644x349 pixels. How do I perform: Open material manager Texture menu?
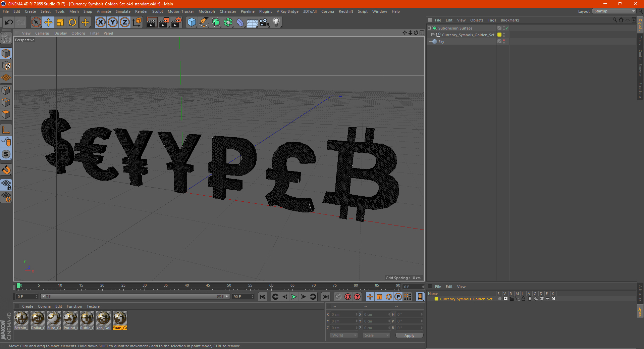tap(93, 306)
